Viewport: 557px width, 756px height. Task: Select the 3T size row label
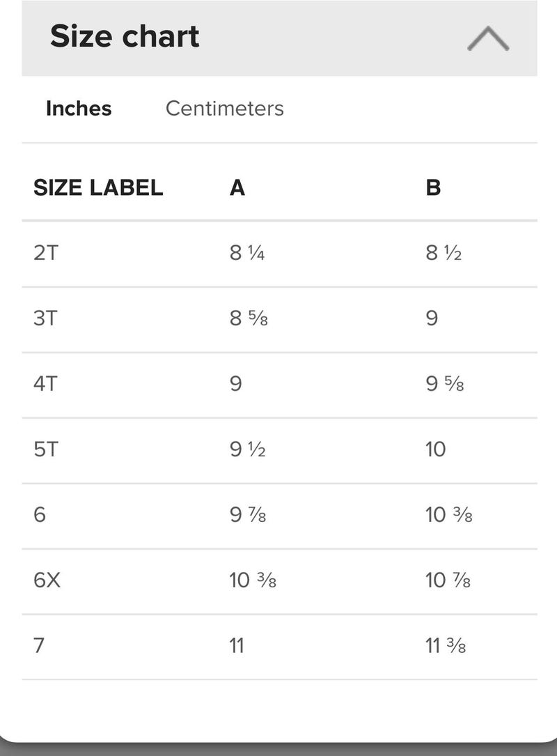45,318
